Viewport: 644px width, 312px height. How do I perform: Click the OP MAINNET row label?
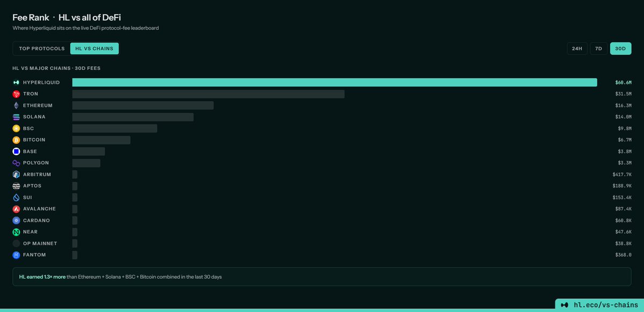point(40,243)
